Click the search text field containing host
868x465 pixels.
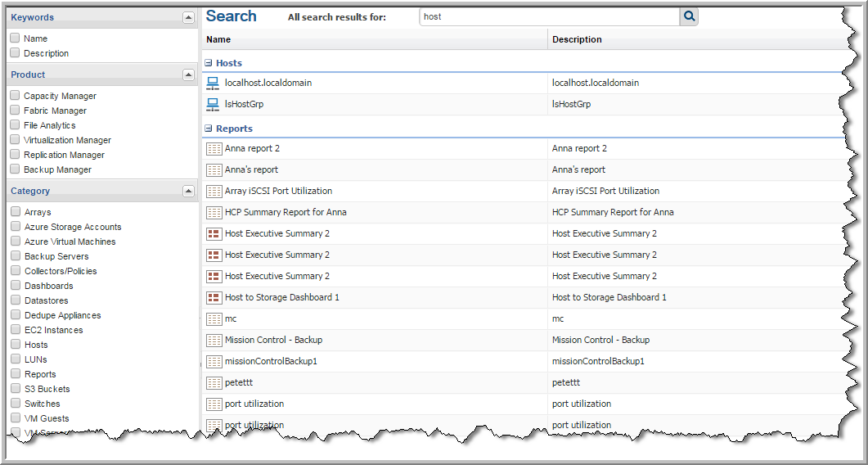(x=548, y=16)
